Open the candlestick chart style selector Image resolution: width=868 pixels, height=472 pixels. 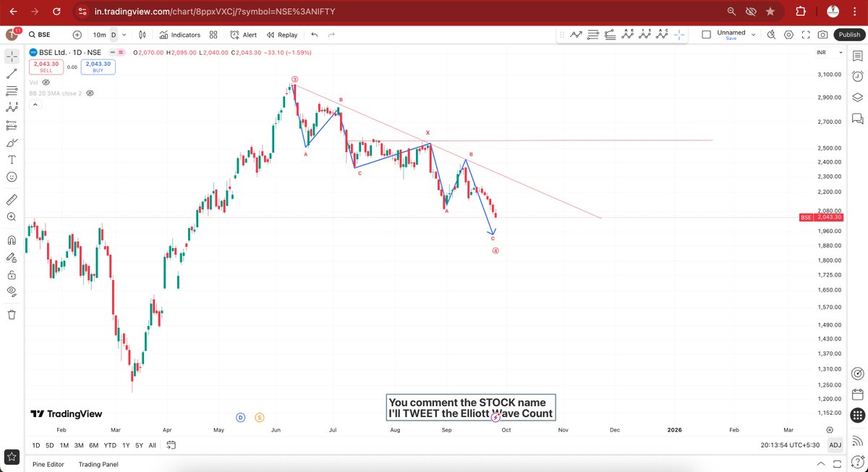142,35
